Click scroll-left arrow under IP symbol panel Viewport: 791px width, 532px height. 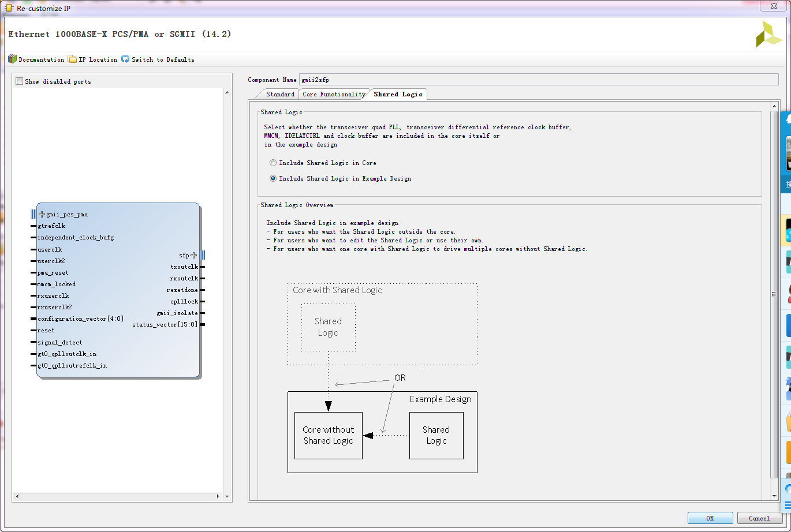coord(17,496)
